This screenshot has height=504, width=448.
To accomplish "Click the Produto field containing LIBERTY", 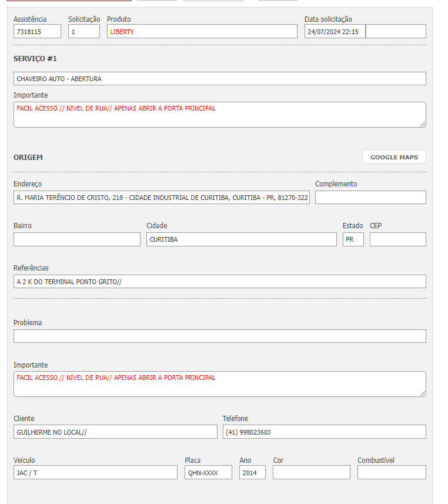I will point(202,32).
